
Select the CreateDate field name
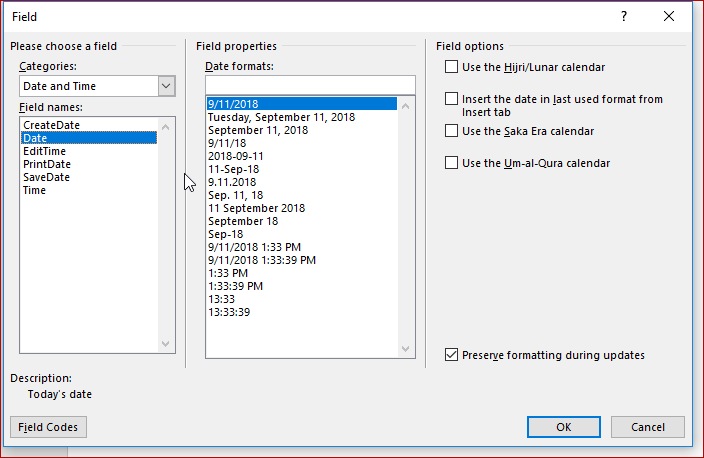(x=52, y=125)
